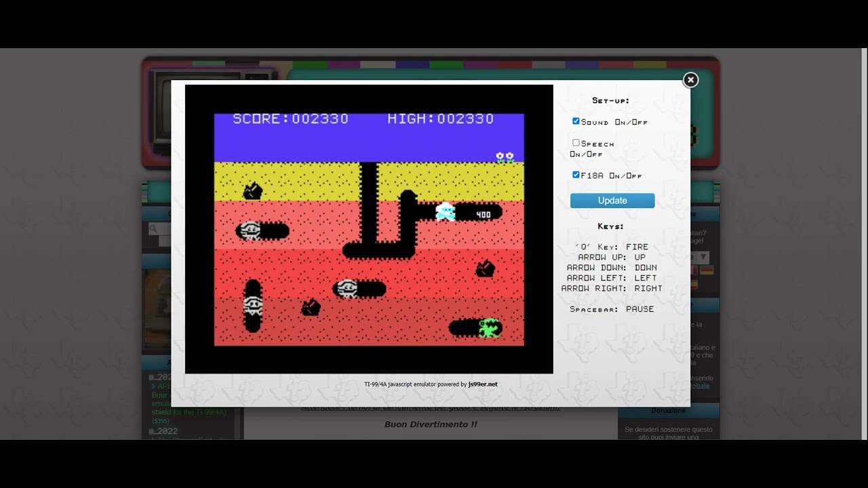Click the 'Q' Key: FIRE instruction
Screen dimensions: 868x488
tap(612, 247)
